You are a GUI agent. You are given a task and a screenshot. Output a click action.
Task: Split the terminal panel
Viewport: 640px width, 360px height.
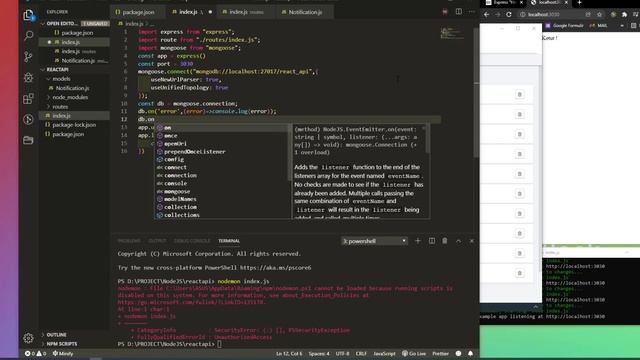pyautogui.click(x=431, y=241)
